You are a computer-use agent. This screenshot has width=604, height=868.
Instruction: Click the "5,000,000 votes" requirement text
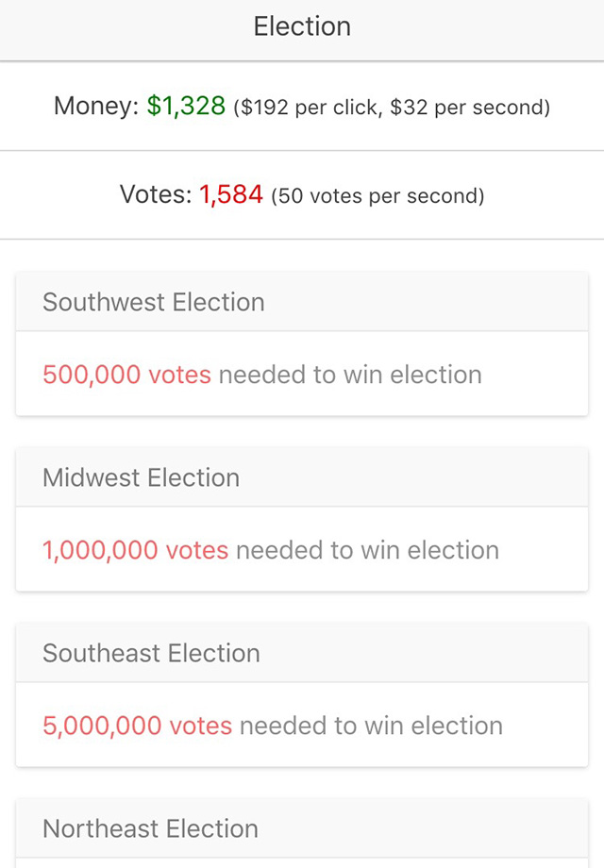coord(137,726)
